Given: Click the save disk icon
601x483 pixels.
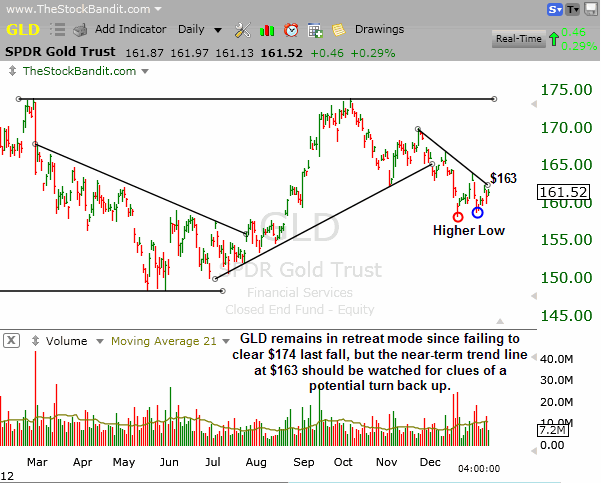Looking at the screenshot, I should pos(591,9).
